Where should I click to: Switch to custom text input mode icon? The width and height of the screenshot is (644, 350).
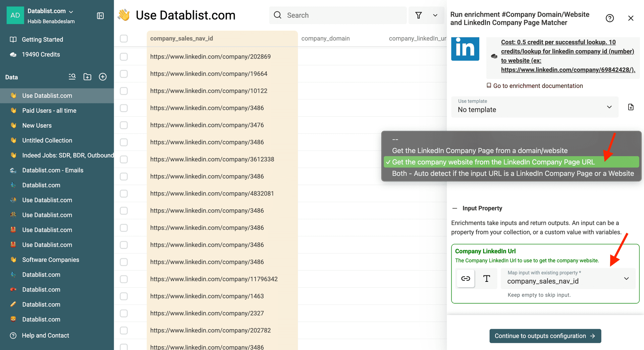[x=486, y=278]
